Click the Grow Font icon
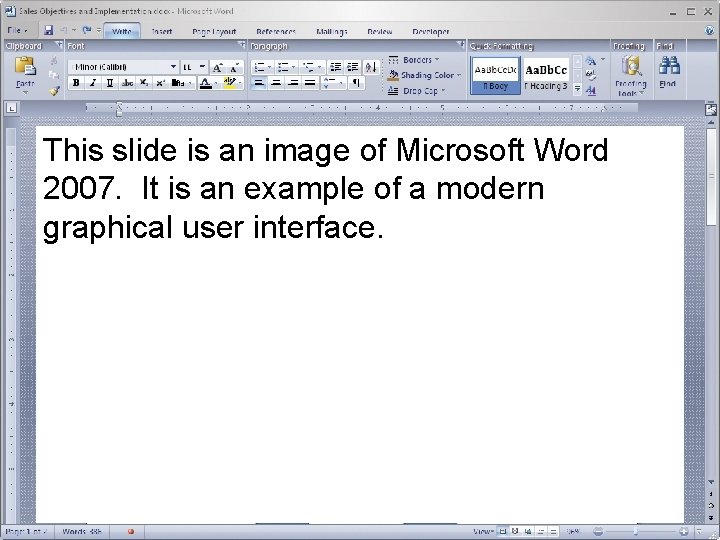This screenshot has height=540, width=720. pyautogui.click(x=217, y=68)
